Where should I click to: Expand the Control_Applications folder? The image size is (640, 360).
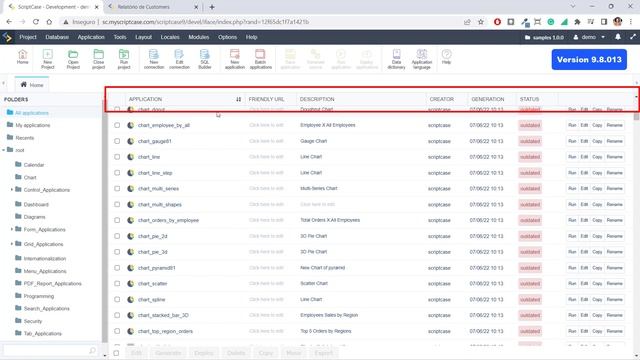11,190
